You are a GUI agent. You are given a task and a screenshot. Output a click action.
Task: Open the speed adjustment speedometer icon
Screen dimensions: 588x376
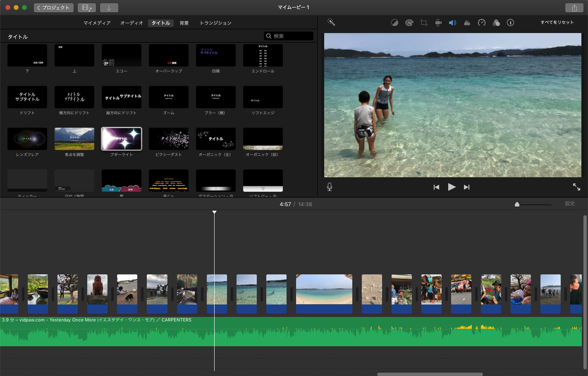481,22
